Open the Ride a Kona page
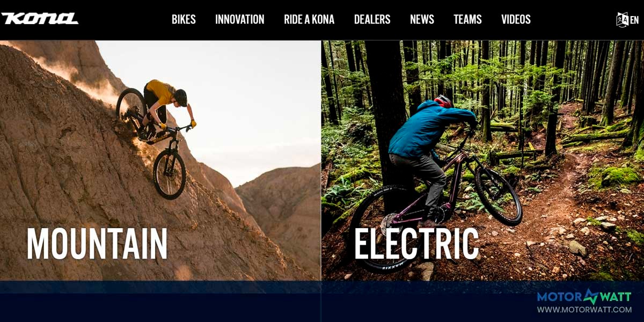This screenshot has height=322, width=644. point(309,19)
